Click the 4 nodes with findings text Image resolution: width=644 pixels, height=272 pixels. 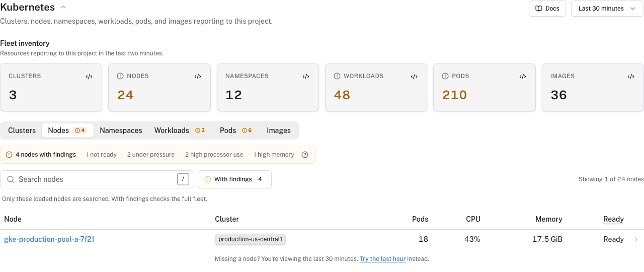(46, 155)
